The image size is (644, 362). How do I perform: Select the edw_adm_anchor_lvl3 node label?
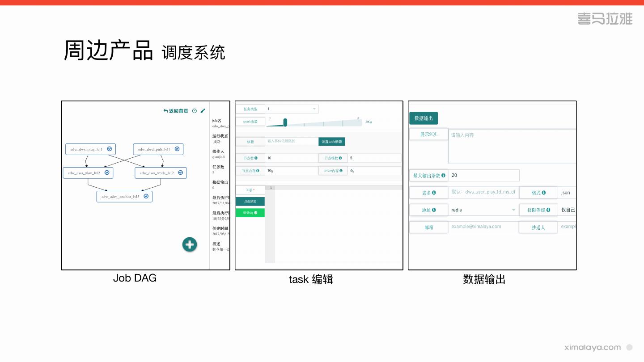click(x=120, y=197)
